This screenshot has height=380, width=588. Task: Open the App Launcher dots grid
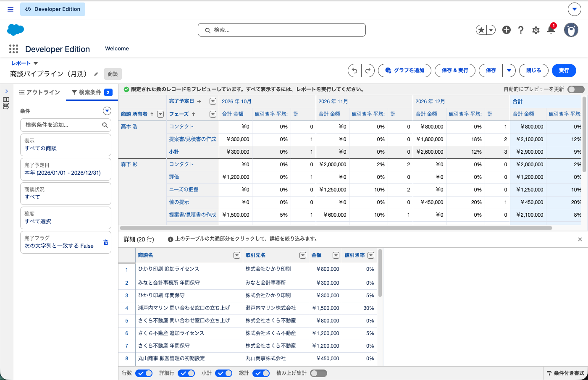[13, 49]
